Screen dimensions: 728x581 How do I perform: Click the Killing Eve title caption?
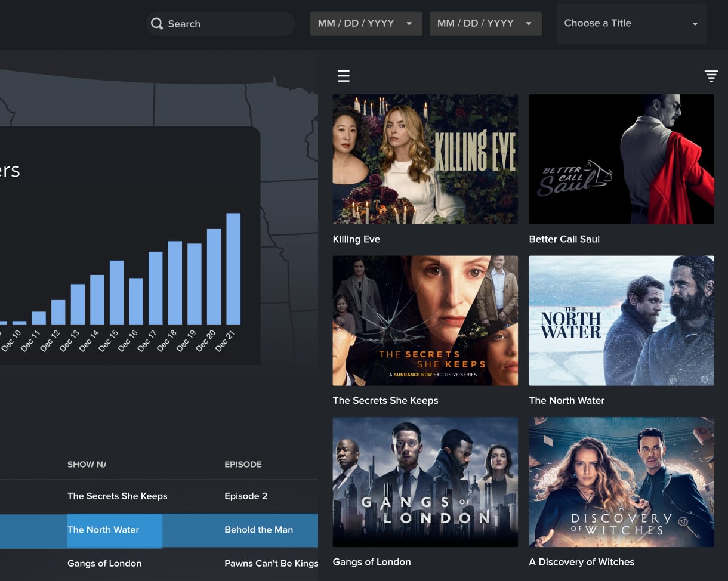click(356, 239)
